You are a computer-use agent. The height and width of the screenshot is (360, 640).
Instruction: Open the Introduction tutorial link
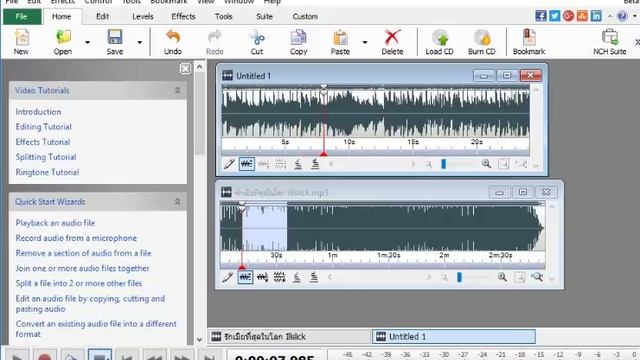(x=38, y=112)
